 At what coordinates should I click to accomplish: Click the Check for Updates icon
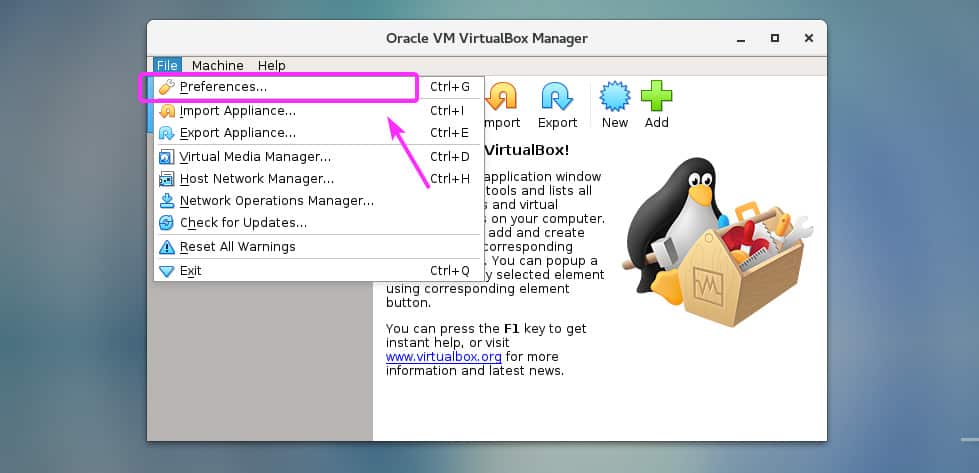click(167, 223)
